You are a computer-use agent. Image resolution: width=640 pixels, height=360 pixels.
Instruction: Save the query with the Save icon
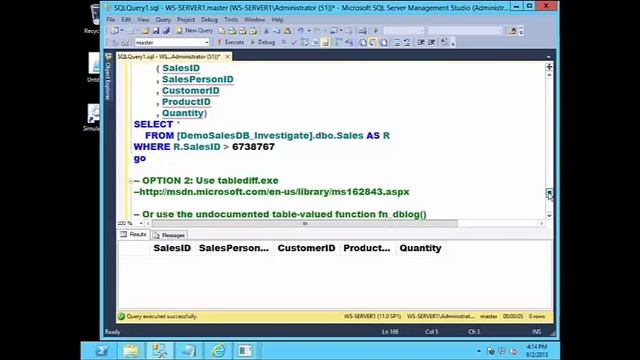(156, 31)
